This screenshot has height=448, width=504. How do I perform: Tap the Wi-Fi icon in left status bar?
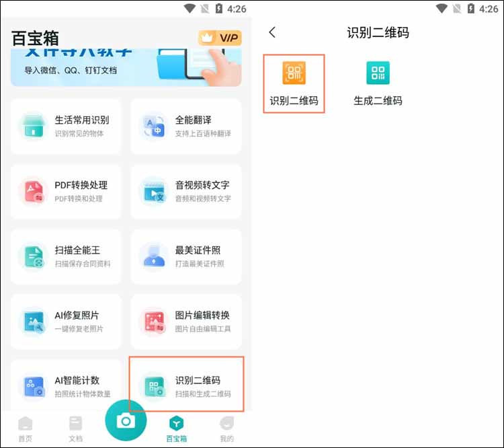(x=190, y=8)
